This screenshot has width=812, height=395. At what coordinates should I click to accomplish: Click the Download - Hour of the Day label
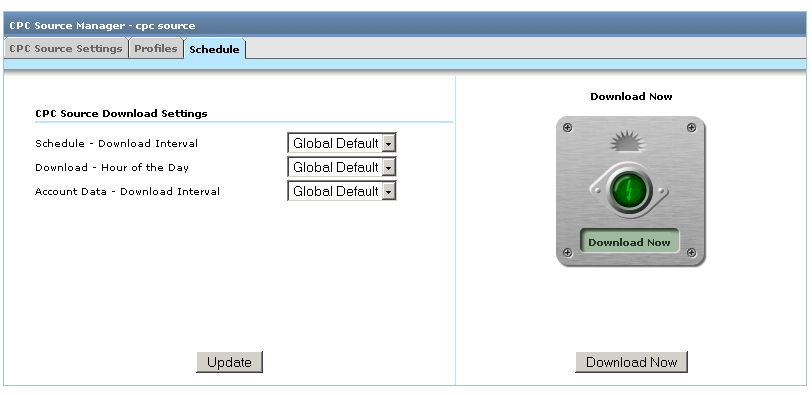click(112, 167)
